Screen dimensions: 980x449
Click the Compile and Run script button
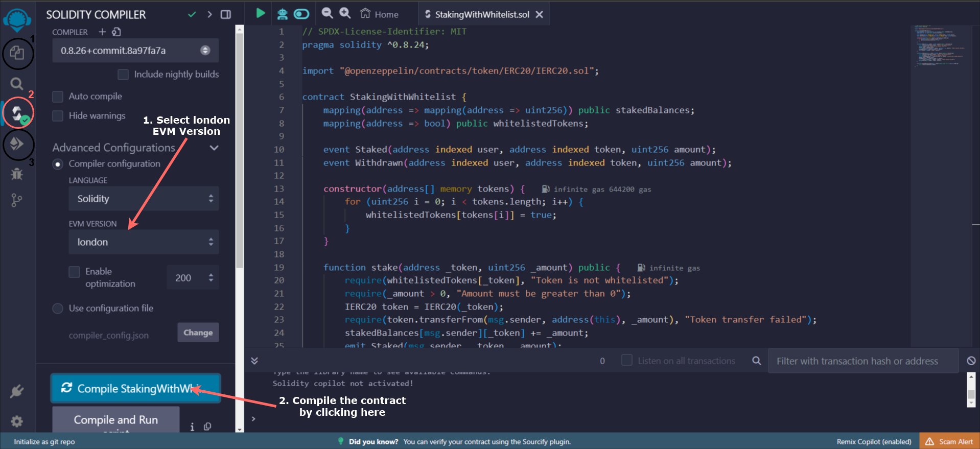pos(116,420)
